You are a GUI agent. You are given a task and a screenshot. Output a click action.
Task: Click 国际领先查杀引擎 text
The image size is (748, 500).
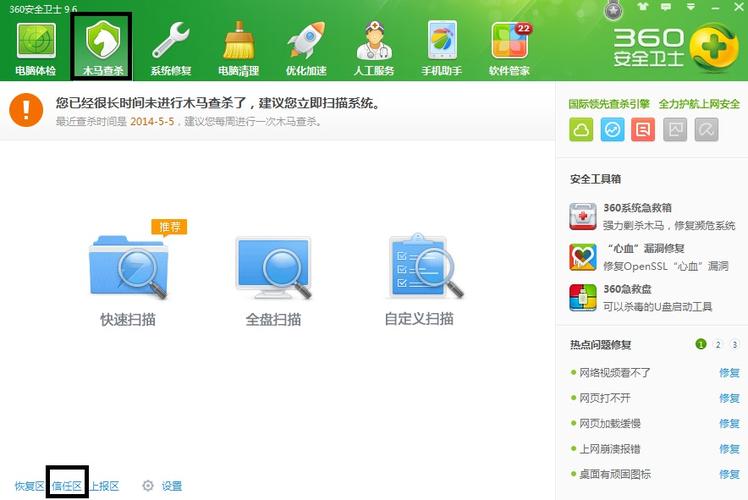(x=609, y=104)
